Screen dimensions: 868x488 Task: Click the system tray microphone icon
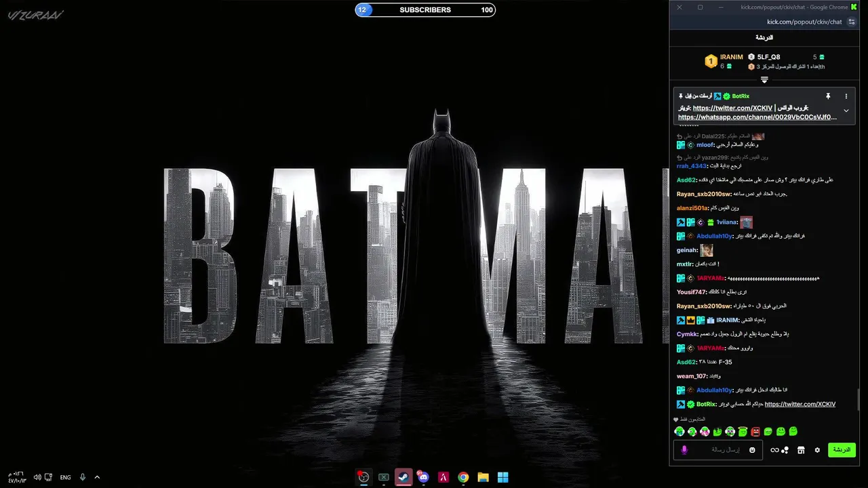point(83,477)
